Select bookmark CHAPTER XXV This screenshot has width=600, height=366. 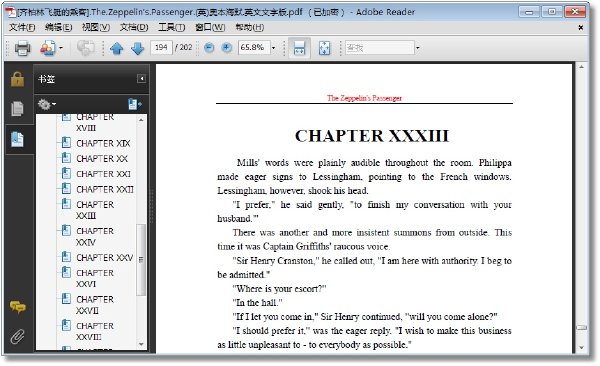click(x=104, y=258)
